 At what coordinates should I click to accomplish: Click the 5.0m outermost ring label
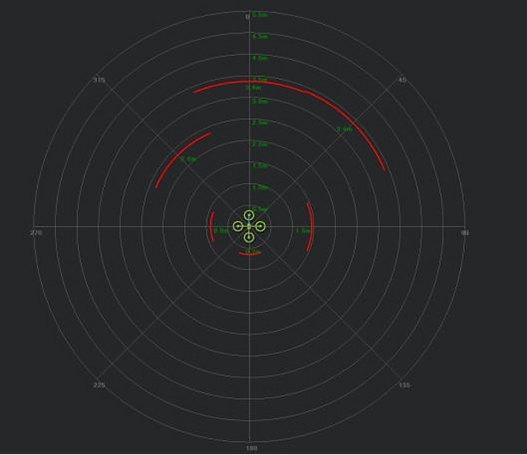pyautogui.click(x=260, y=15)
